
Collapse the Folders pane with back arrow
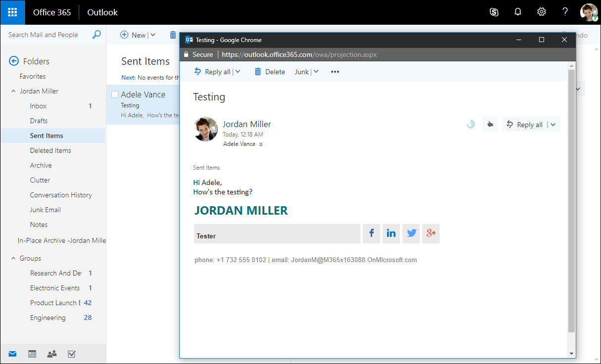(x=14, y=61)
